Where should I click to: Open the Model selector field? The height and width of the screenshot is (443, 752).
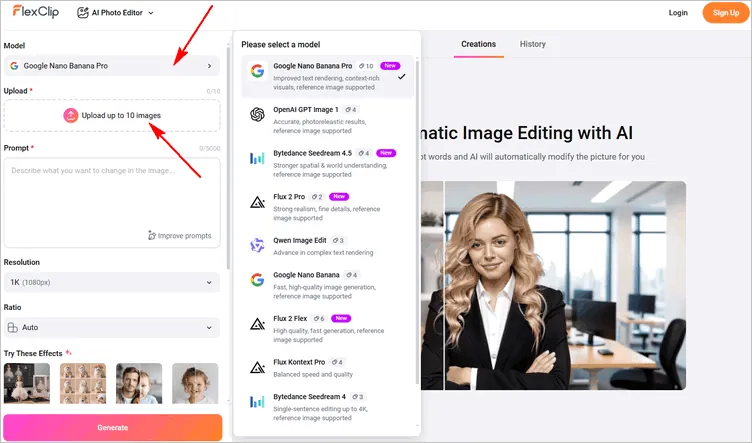(x=112, y=66)
